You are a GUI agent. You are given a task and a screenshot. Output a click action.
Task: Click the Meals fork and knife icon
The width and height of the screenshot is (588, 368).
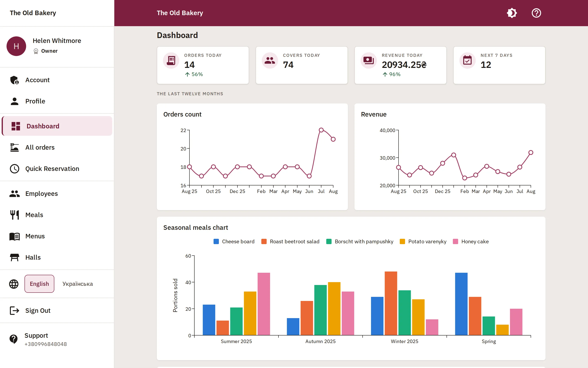14,215
